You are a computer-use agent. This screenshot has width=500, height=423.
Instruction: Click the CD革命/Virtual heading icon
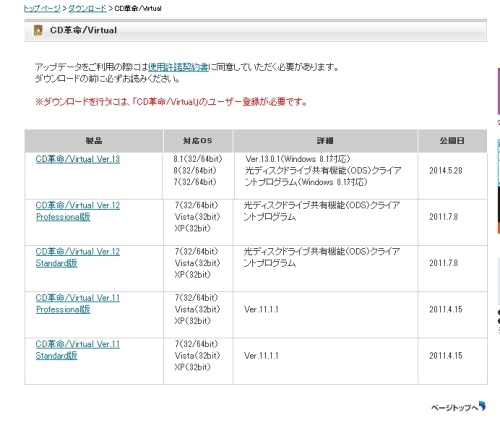[38, 30]
